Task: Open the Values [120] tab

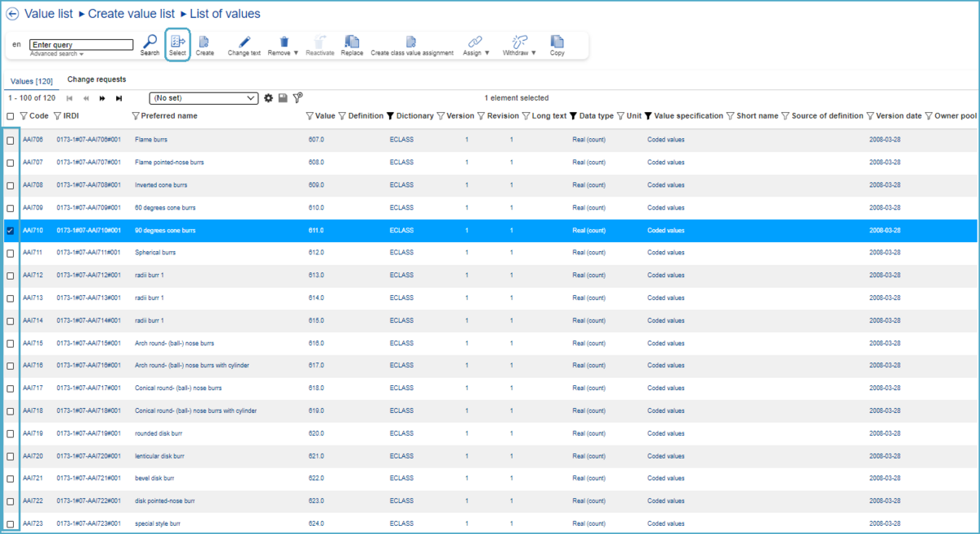Action: pyautogui.click(x=32, y=81)
